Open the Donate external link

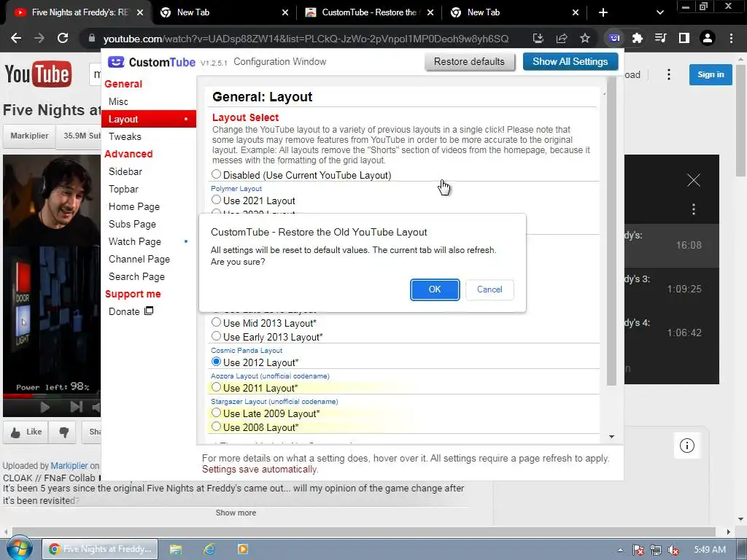coord(131,311)
